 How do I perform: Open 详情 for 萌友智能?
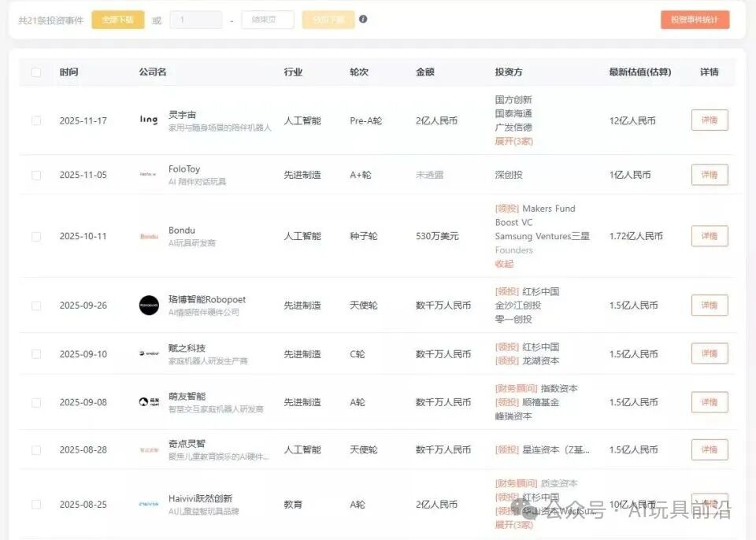710,402
